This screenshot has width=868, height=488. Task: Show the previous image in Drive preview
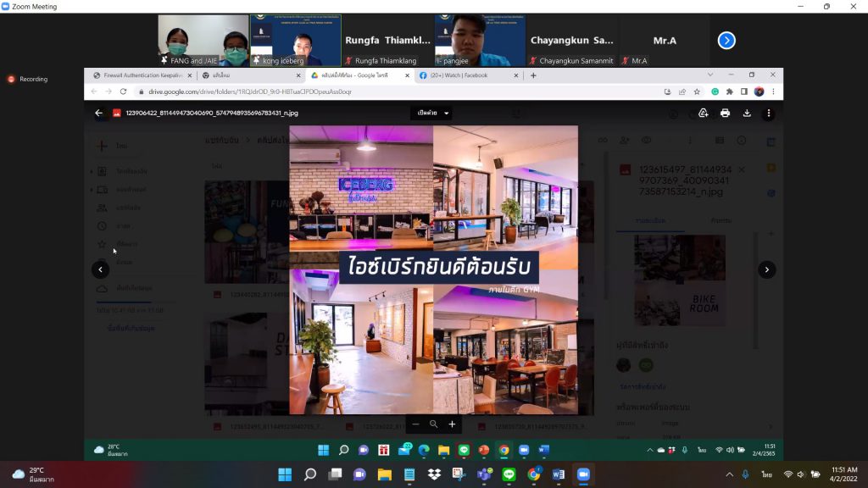click(100, 269)
